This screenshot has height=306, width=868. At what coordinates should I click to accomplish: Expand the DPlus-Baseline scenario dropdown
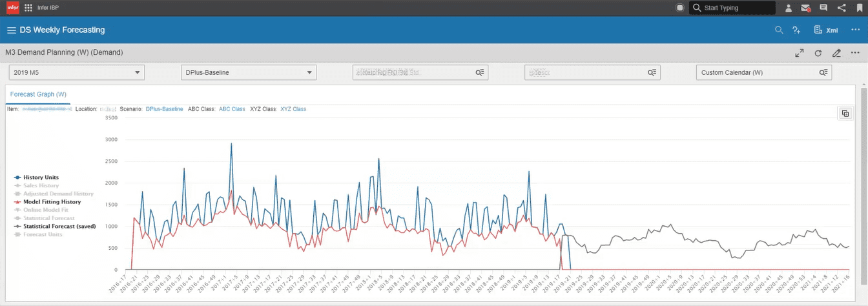[249, 72]
